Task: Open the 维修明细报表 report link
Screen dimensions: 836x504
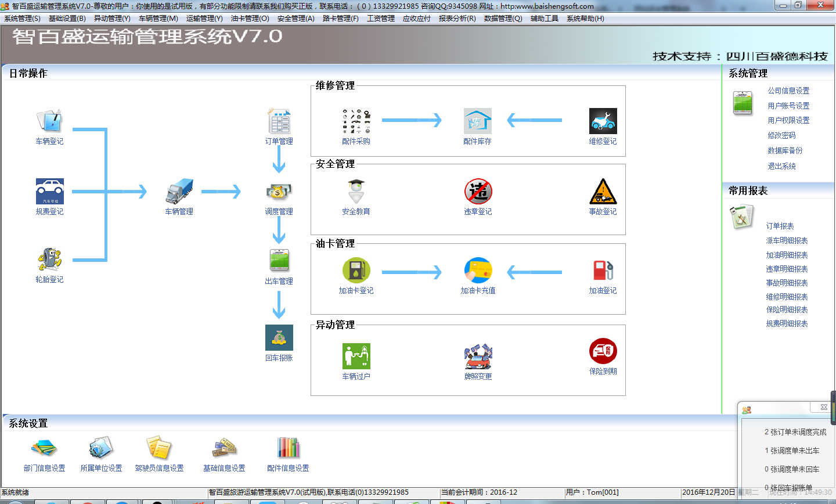Action: (x=787, y=297)
